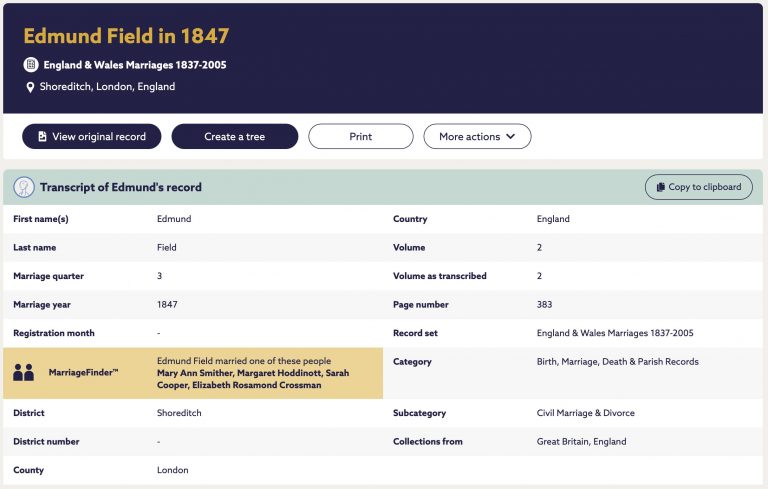Click the location pin icon beside Shoreditch
The image size is (768, 489).
(x=30, y=87)
